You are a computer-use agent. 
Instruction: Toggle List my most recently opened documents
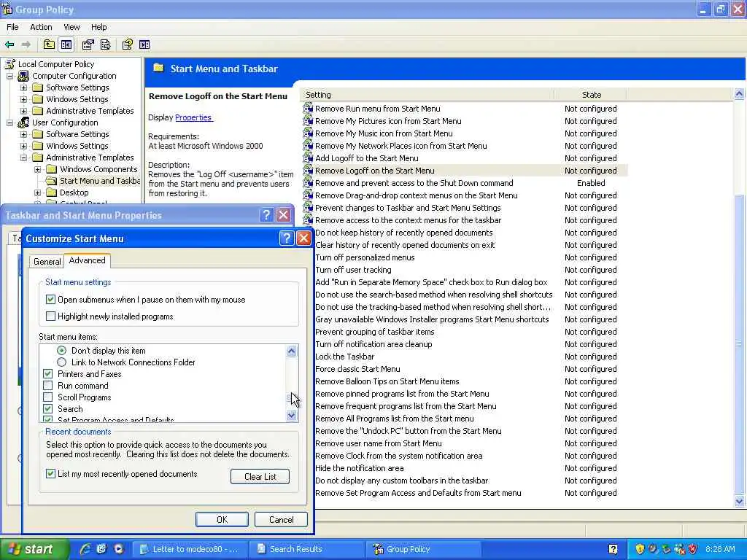pyautogui.click(x=50, y=474)
